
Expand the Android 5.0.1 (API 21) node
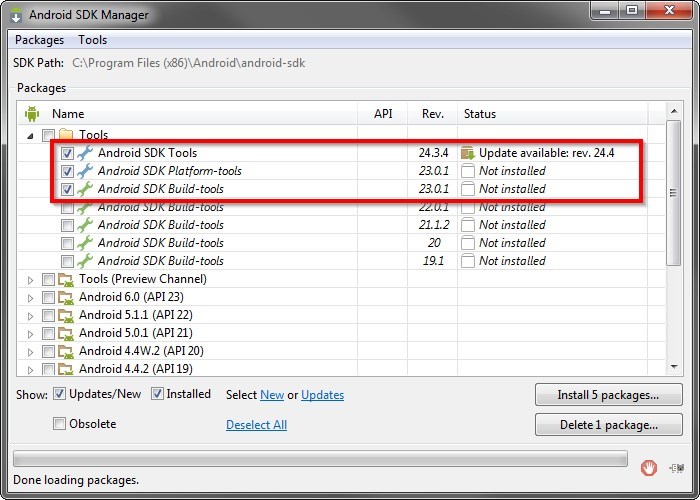coord(30,334)
